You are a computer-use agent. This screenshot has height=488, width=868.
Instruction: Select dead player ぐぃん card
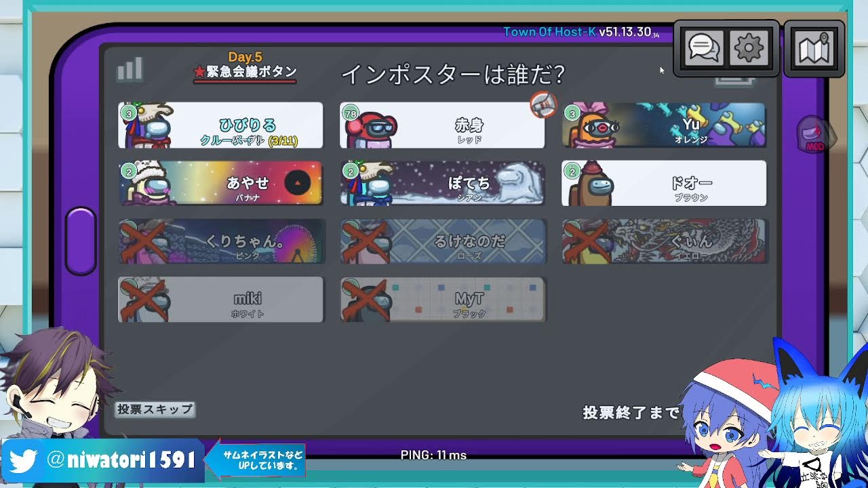point(664,241)
